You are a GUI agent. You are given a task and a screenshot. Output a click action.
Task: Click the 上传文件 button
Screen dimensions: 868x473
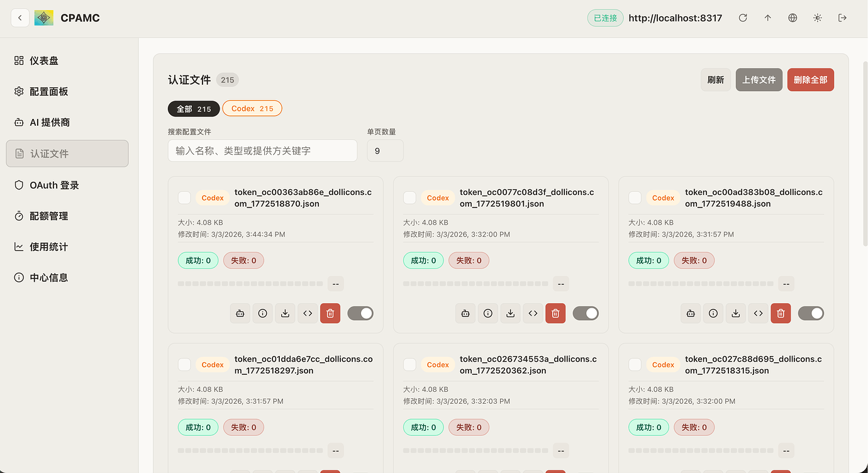(x=759, y=80)
